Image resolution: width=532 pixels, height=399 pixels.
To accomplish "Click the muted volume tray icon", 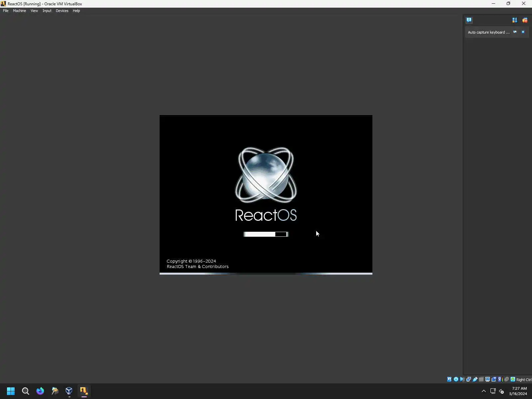I will (x=501, y=391).
